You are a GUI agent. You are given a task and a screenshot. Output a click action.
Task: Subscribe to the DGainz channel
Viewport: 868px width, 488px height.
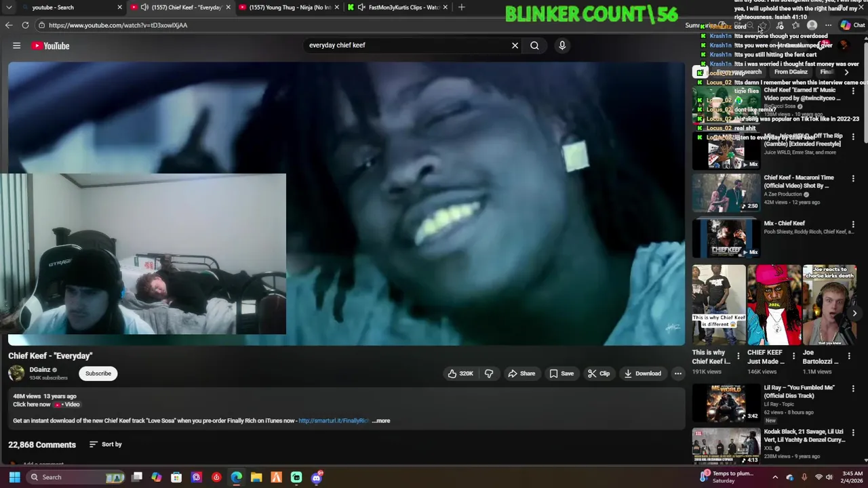coord(98,373)
